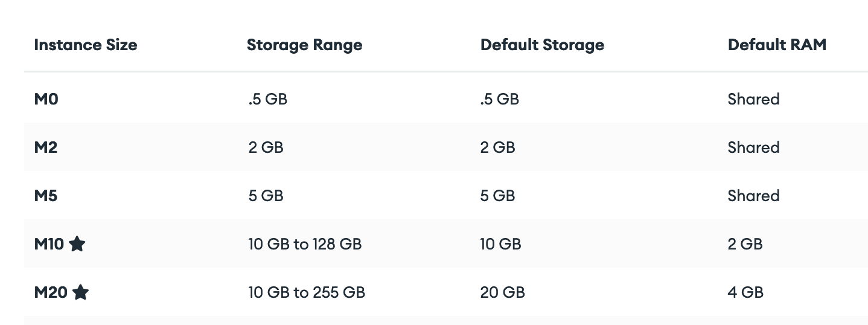Select the 5 GB storage range for M5
Viewport: 868px width, 325px height.
[x=266, y=196]
